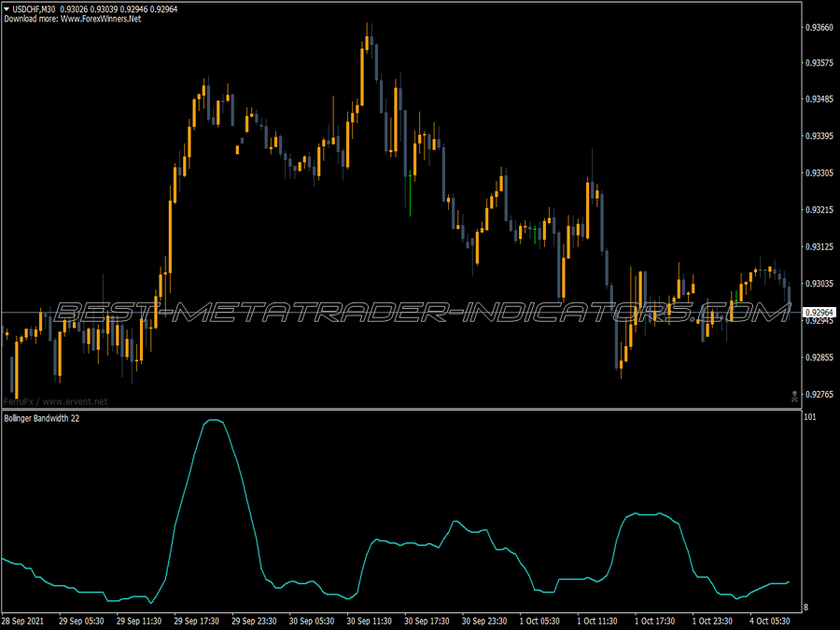Click price scale value 0.93215
The height and width of the screenshot is (630, 840).
819,209
